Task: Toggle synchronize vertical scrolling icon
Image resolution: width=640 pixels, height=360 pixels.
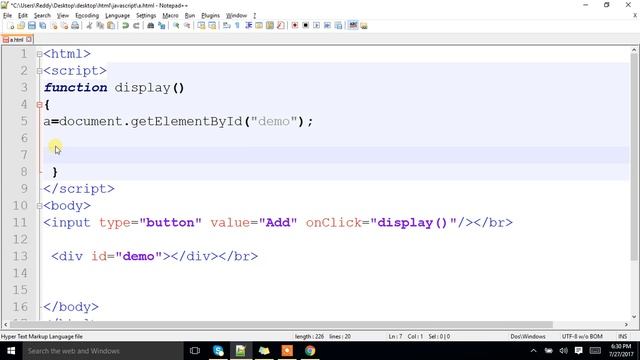Action: point(201,26)
